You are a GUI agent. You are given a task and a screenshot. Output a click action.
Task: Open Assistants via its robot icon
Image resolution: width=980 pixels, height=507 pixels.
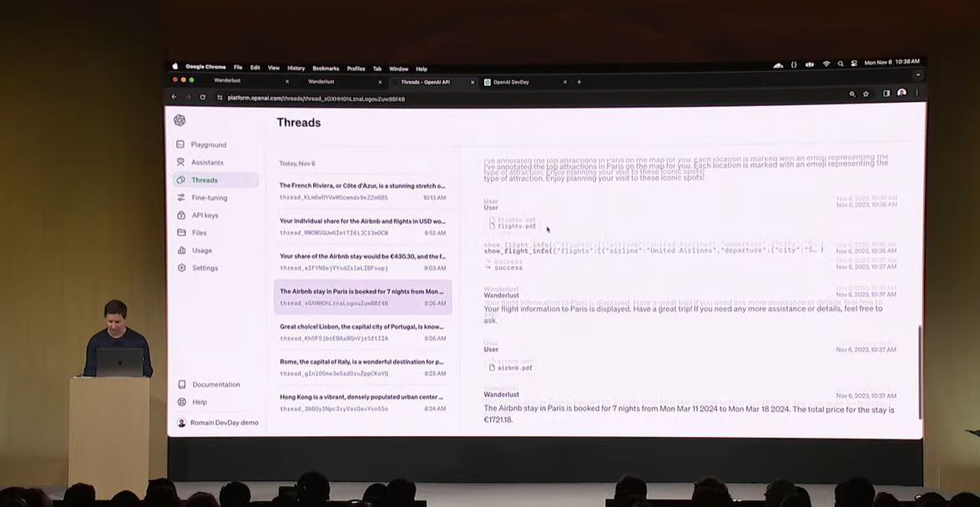pos(180,162)
